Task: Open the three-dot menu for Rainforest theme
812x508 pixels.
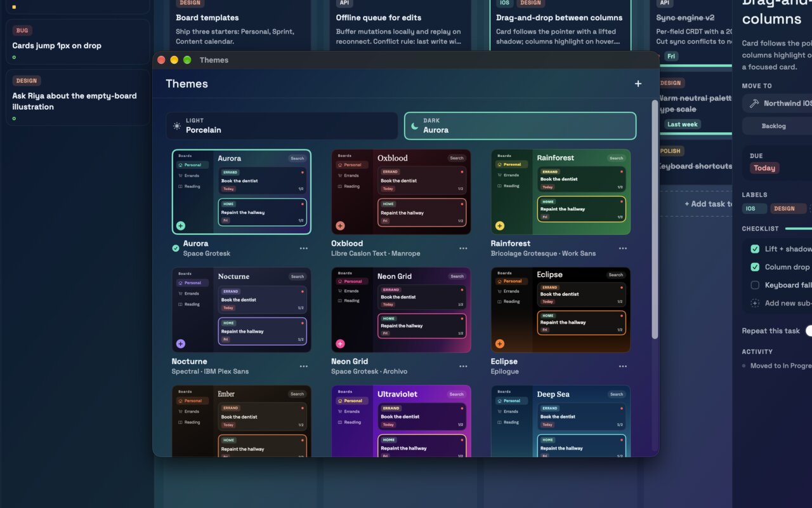Action: pyautogui.click(x=623, y=248)
